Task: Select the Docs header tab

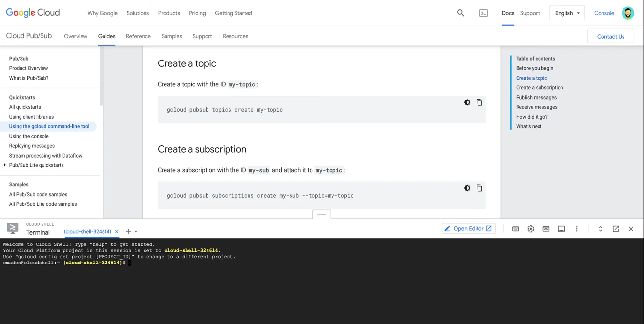Action: [508, 13]
